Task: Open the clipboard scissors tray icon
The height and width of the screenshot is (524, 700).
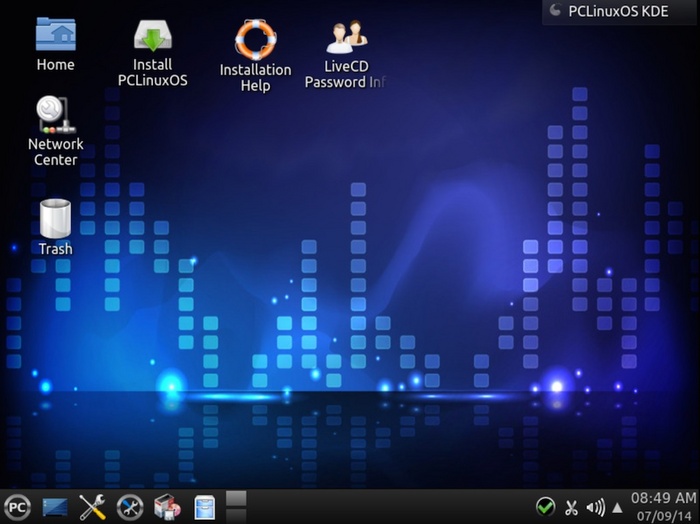Action: (x=571, y=507)
